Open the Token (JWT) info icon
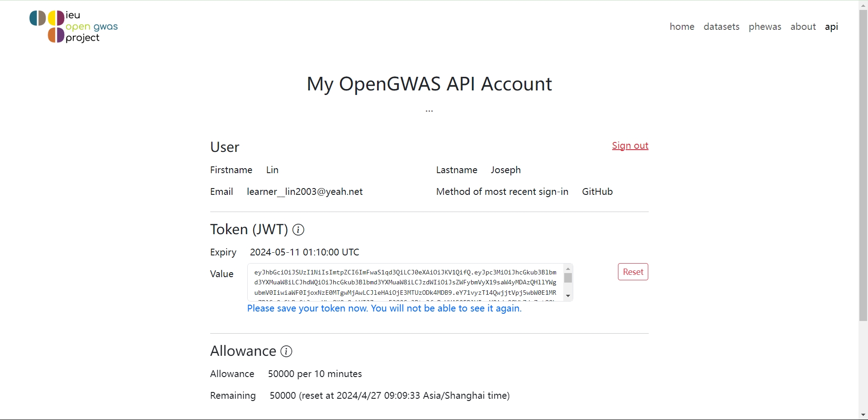 pyautogui.click(x=298, y=230)
